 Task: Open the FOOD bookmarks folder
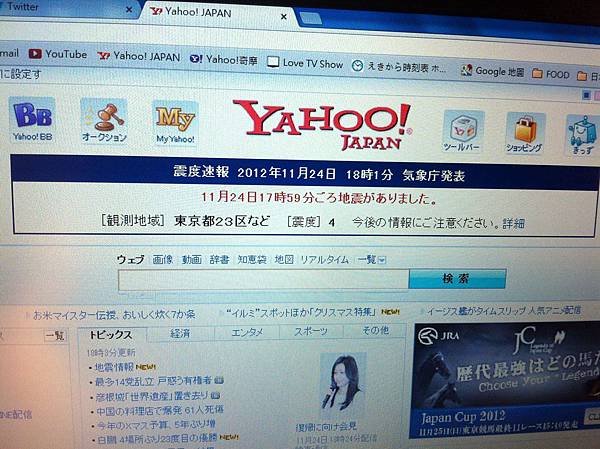coord(551,74)
